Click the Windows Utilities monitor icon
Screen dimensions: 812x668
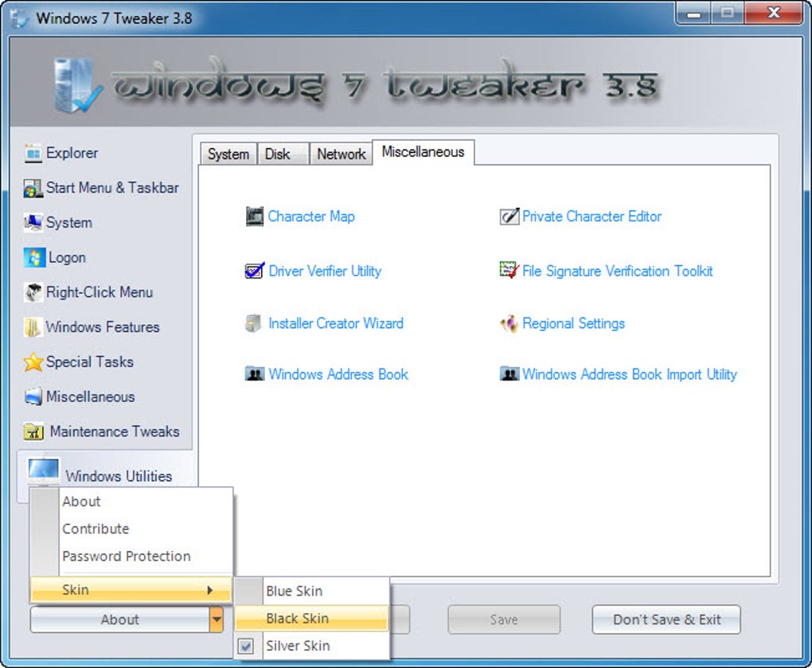(x=44, y=471)
